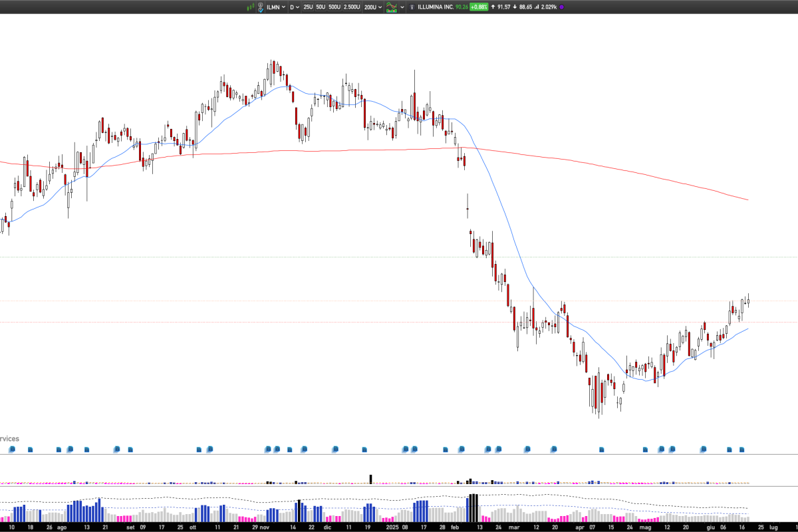Screen dimensions: 798x532
Task: Open the last news document marker near June 16
Action: pos(742,450)
